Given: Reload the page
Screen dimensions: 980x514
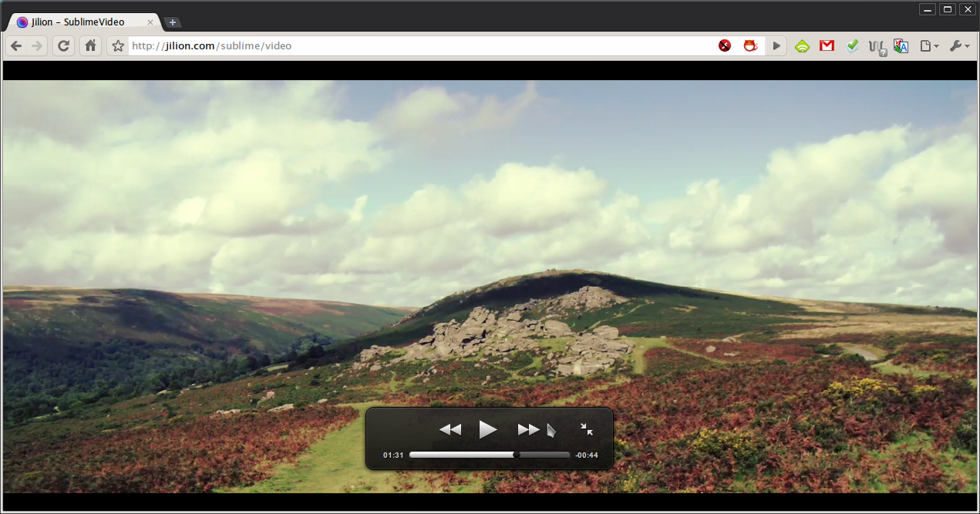Looking at the screenshot, I should tap(64, 46).
